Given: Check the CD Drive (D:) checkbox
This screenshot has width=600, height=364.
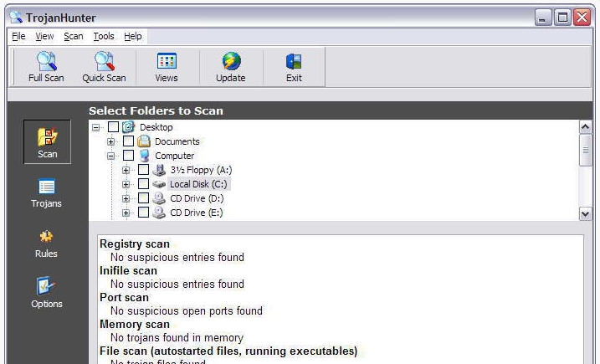Looking at the screenshot, I should tap(143, 197).
